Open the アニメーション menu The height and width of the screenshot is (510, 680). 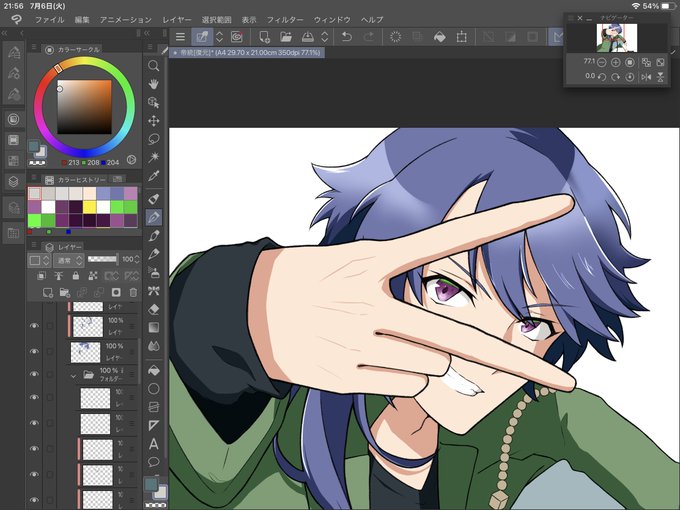126,20
